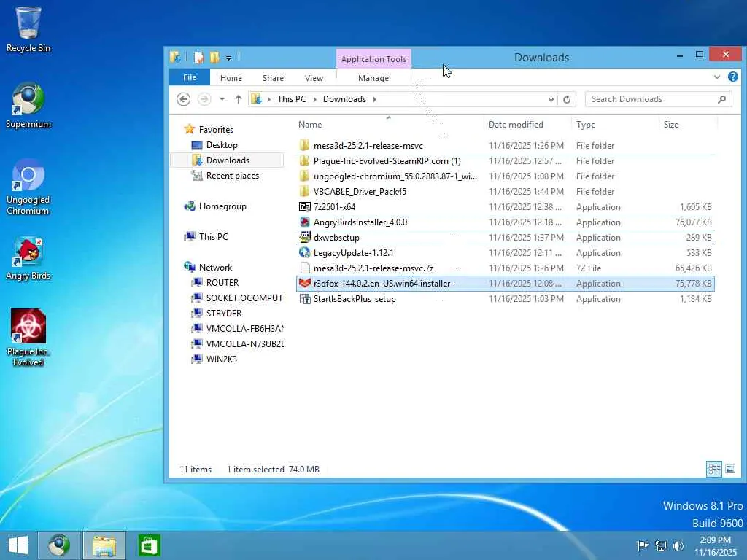
Task: Go up one folder level
Action: tap(239, 99)
